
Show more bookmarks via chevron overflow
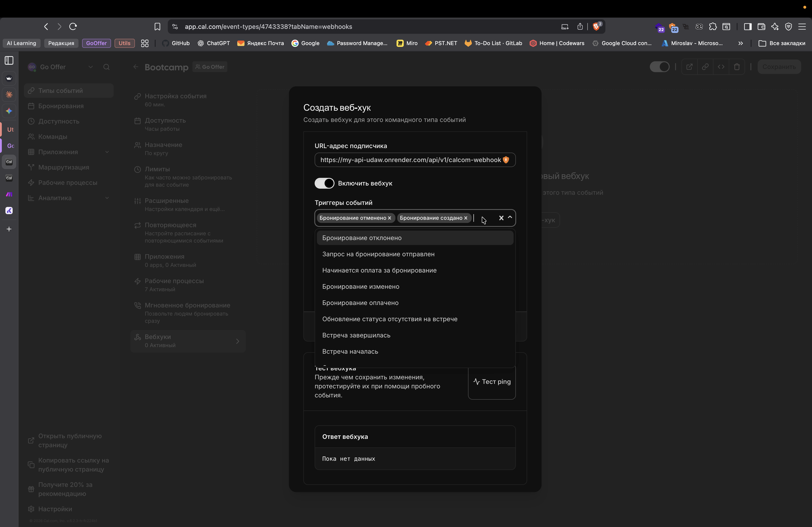point(740,43)
